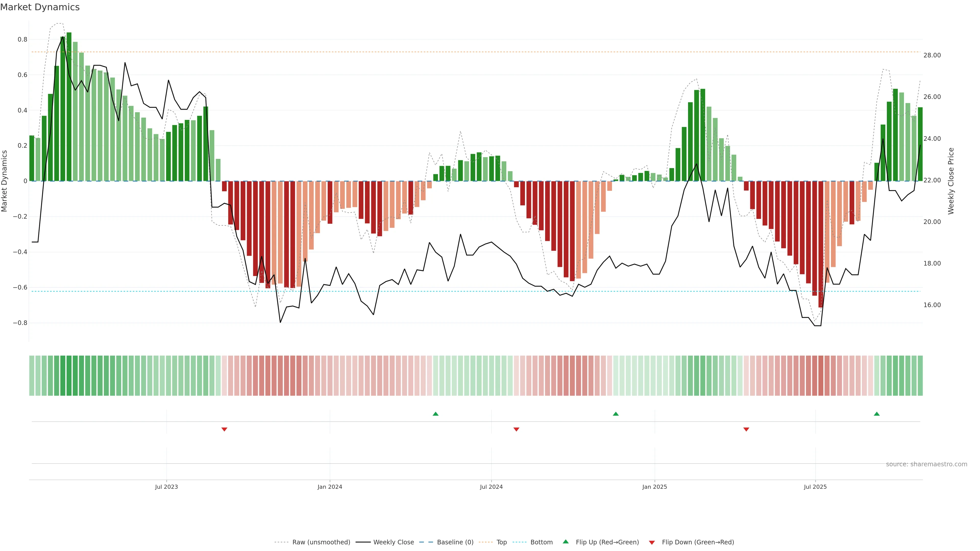Viewport: 980px width, 551px height.
Task: Click the red flip-down triangle after Jul 2023
Action: (224, 429)
